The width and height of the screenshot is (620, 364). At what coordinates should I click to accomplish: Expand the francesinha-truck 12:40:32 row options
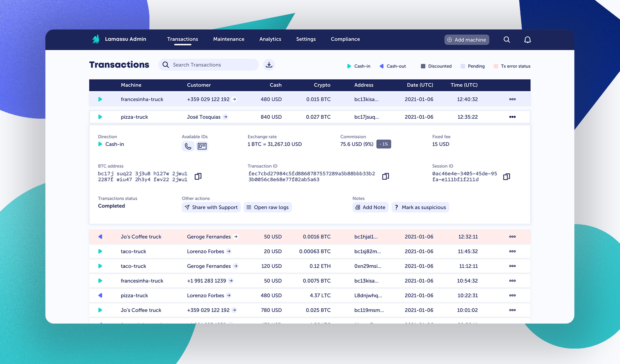(x=512, y=99)
